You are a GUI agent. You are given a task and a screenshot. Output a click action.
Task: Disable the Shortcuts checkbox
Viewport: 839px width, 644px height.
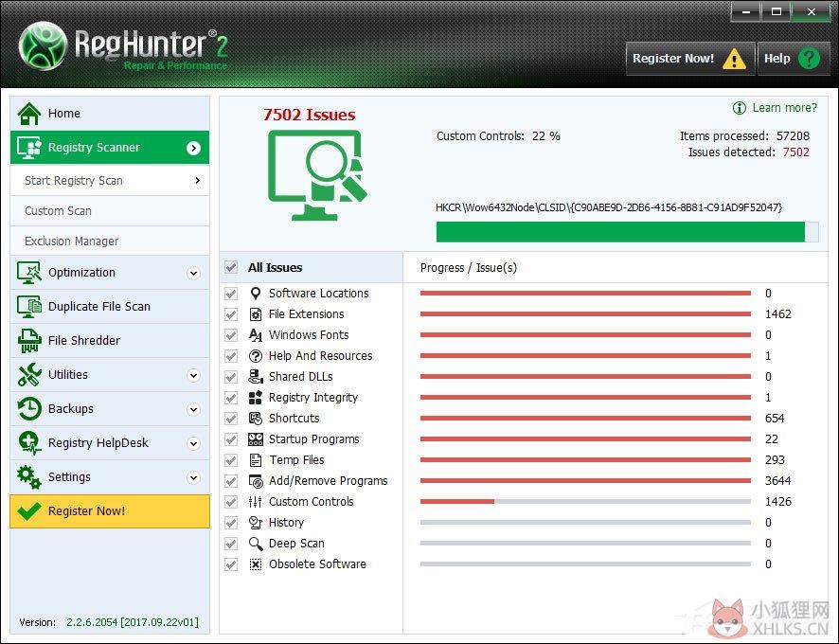tap(231, 419)
